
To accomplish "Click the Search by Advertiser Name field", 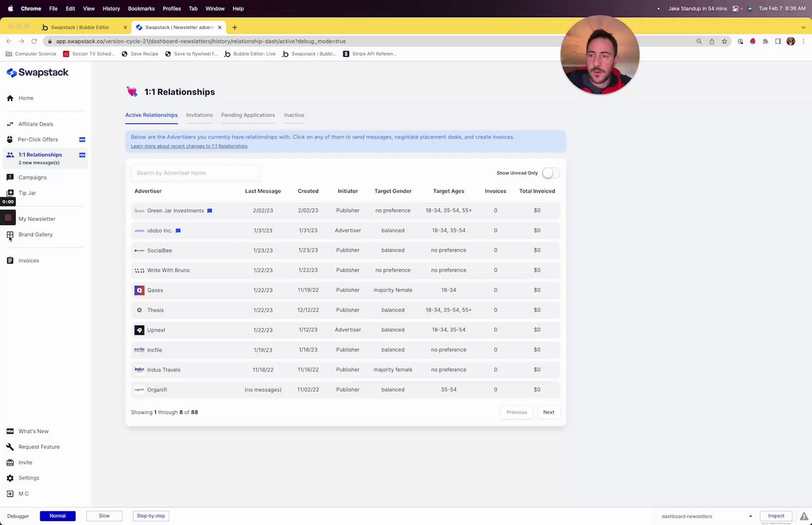I will (195, 173).
